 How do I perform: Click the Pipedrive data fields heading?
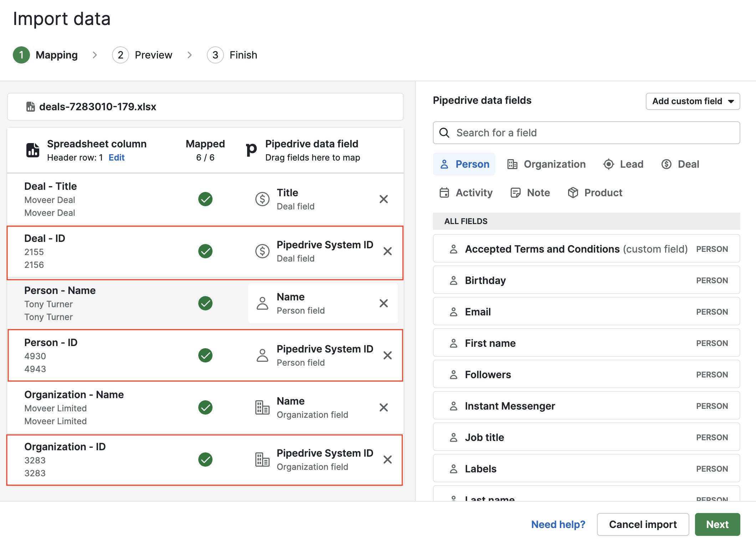click(482, 100)
